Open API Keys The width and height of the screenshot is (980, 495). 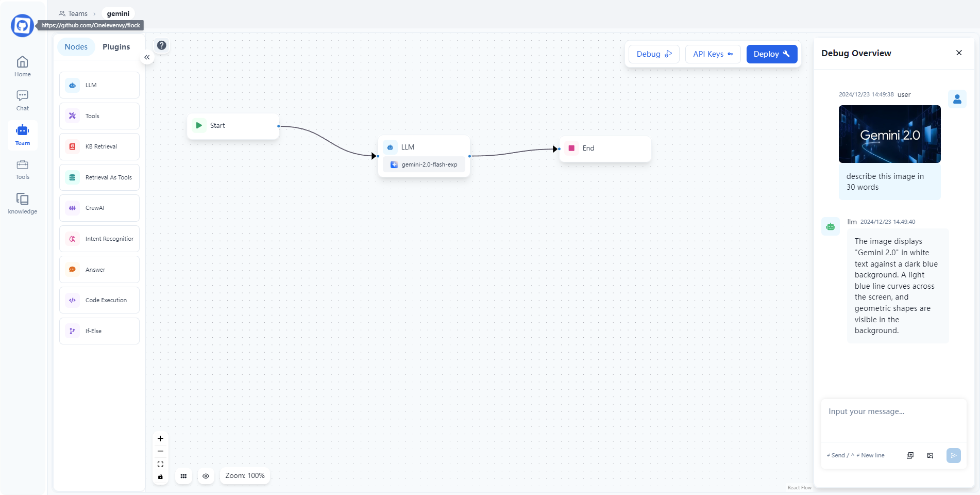point(713,54)
